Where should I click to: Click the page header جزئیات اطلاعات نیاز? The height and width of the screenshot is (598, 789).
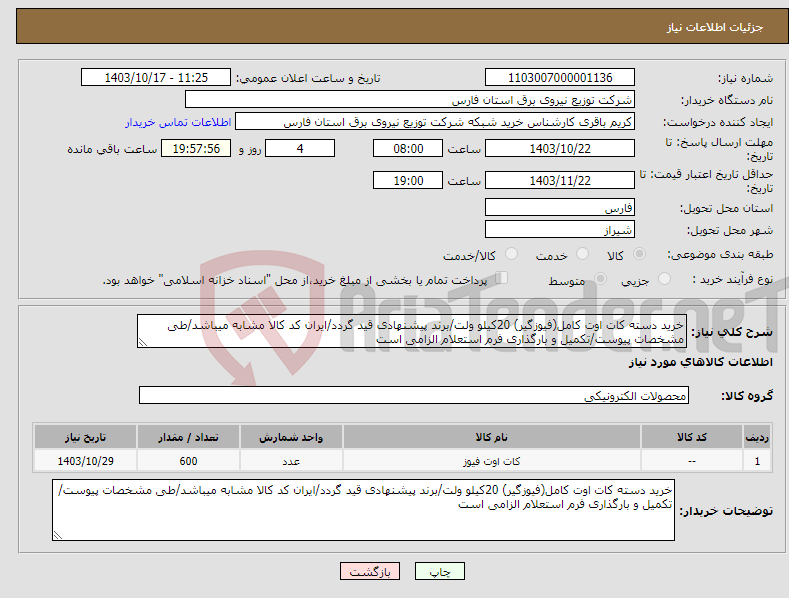(715, 27)
